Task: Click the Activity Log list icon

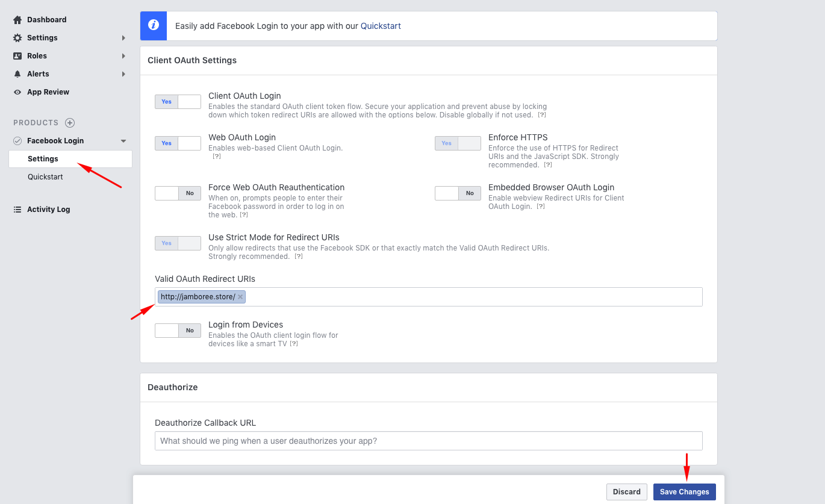Action: click(17, 210)
